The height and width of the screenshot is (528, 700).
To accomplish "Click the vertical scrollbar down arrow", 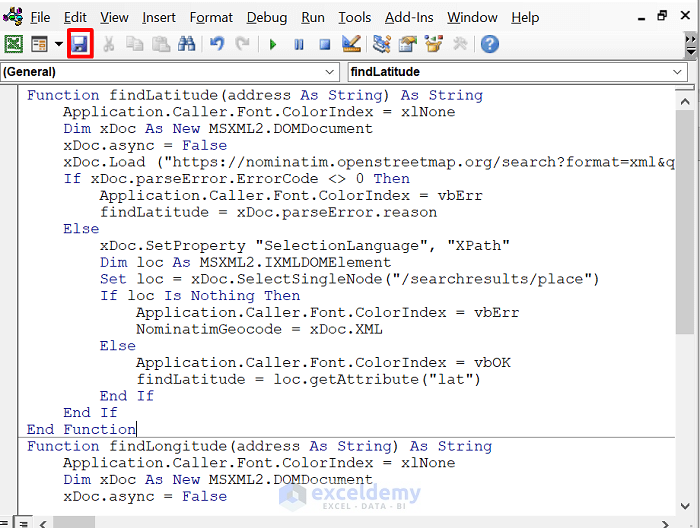I will tap(685, 506).
